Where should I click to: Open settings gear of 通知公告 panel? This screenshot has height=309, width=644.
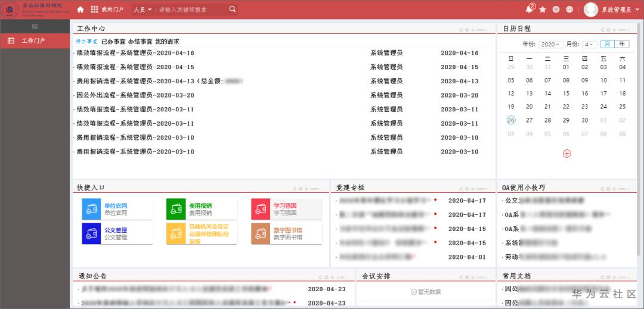pyautogui.click(x=327, y=277)
